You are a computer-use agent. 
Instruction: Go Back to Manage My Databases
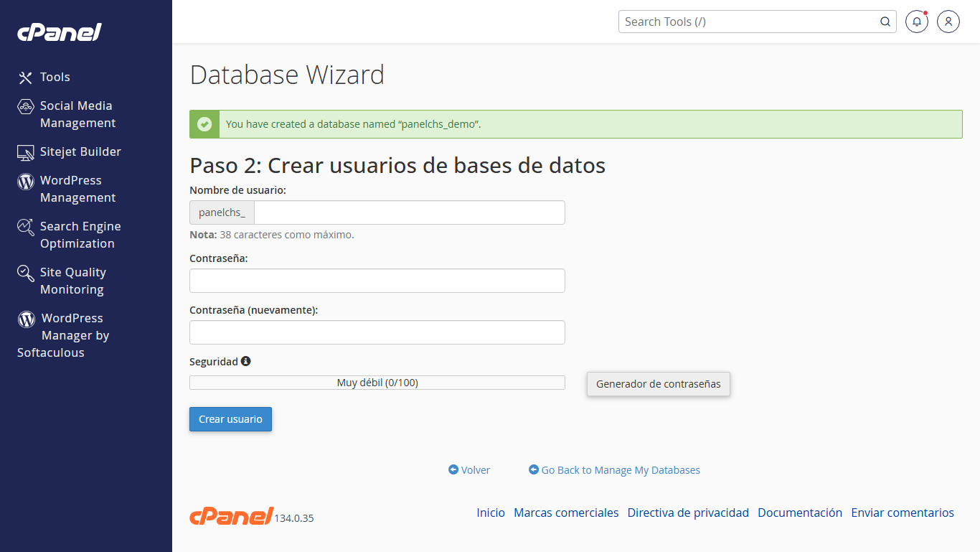tap(621, 470)
